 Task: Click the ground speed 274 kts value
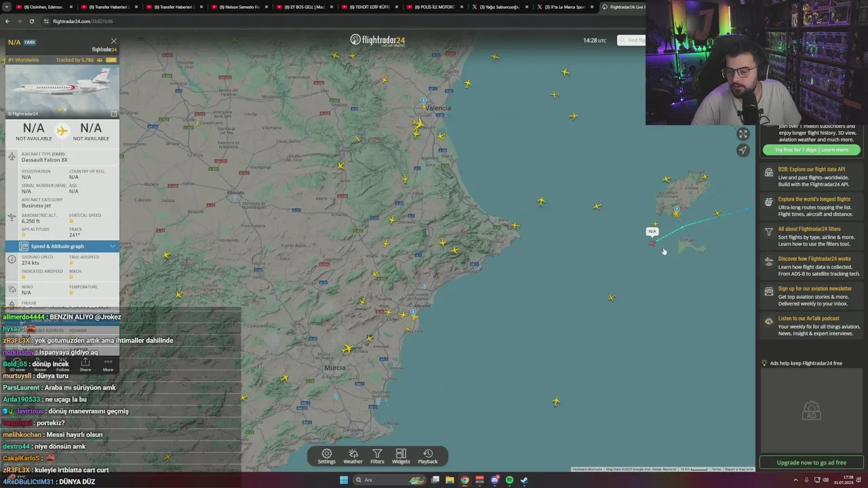click(31, 263)
